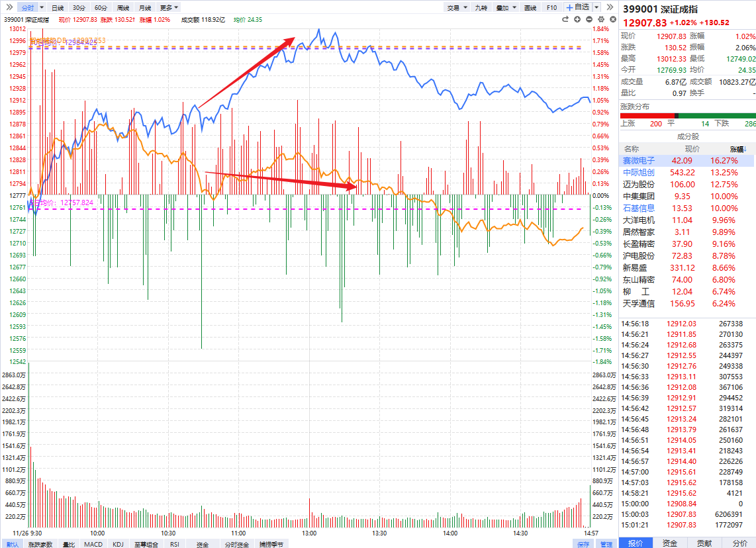
Task: Select 涨跌家数 indicator tab
Action: click(x=40, y=544)
